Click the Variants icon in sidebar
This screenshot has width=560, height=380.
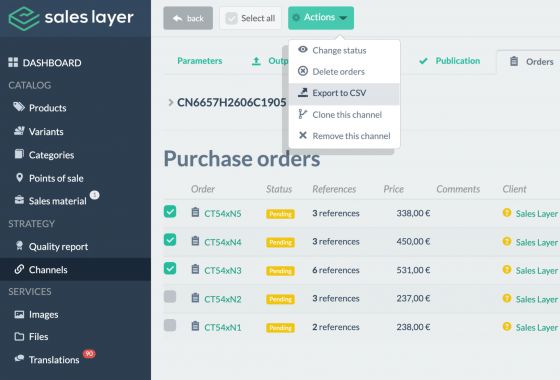pos(19,131)
